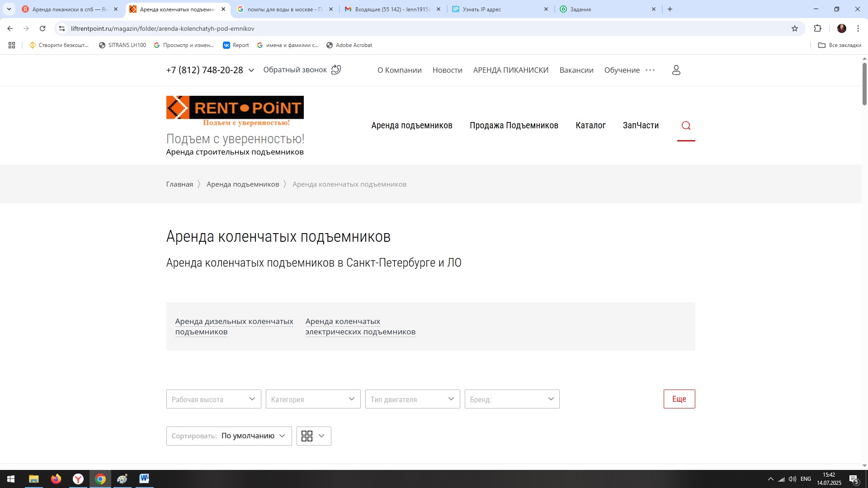The height and width of the screenshot is (488, 868).
Task: Launch Firefox from taskbar
Action: click(56, 479)
